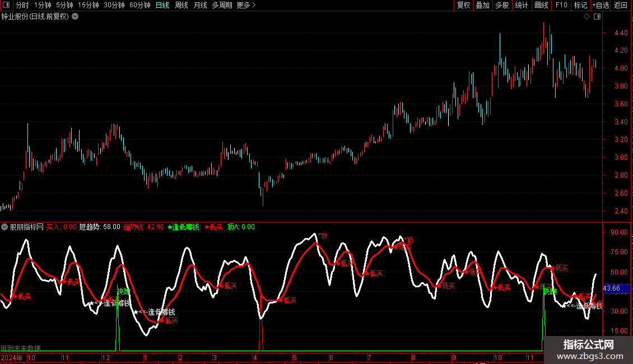Image resolution: width=633 pixels, height=364 pixels.
Task: Open the 画线 drawing tools
Action: [x=541, y=5]
